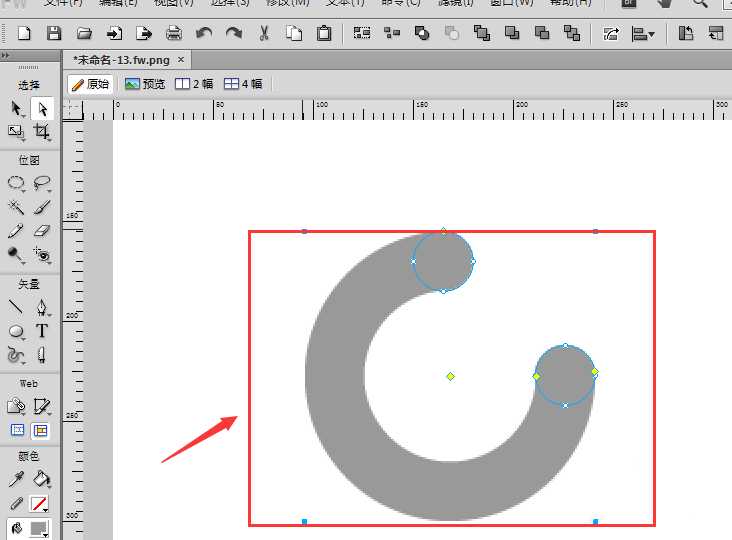Pick the Eraser tool

pos(42,231)
